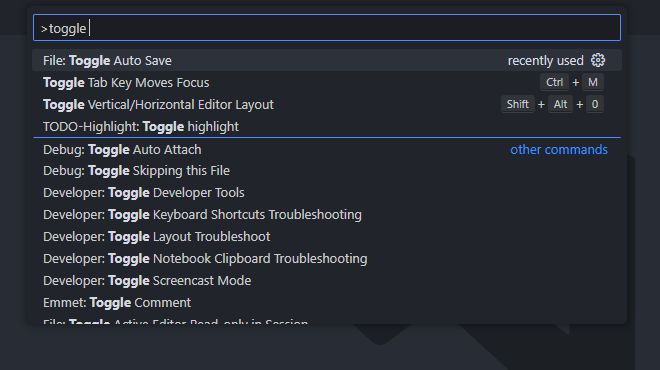Choose Toggle Keyboard Shortcuts Troubleshooting
The width and height of the screenshot is (660, 370).
click(x=327, y=215)
